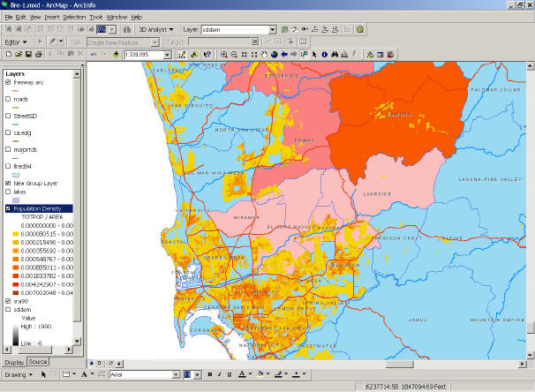535x392 pixels.
Task: Go back to previous extent
Action: pyautogui.click(x=284, y=55)
